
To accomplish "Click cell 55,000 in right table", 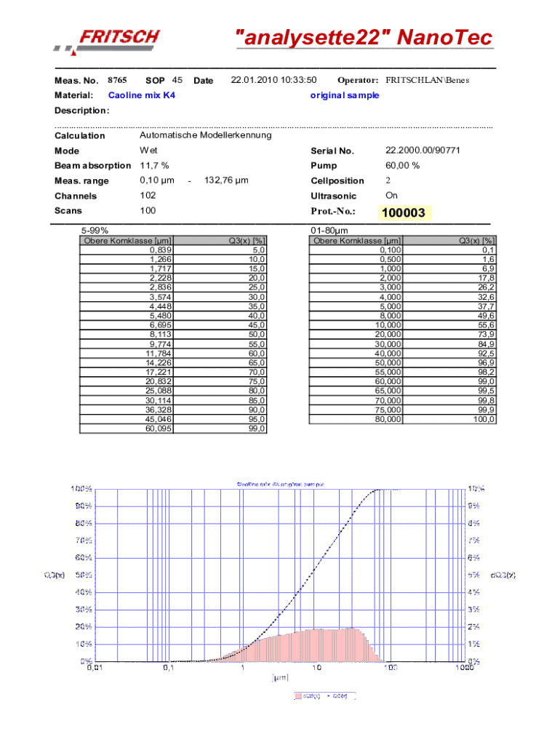I will click(356, 372).
